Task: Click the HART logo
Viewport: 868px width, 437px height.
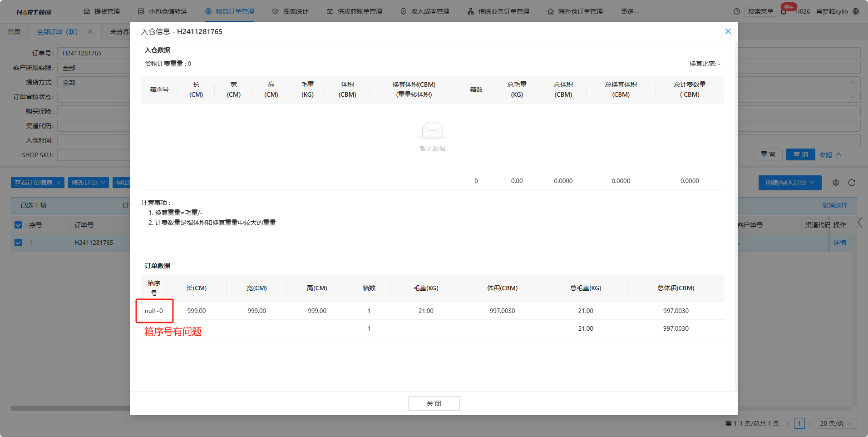Action: tap(34, 12)
